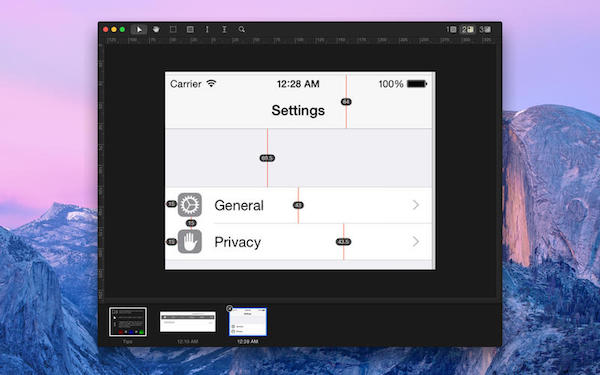Image resolution: width=600 pixels, height=375 pixels.
Task: Click the '12:28 AM' status time
Action: click(x=298, y=84)
